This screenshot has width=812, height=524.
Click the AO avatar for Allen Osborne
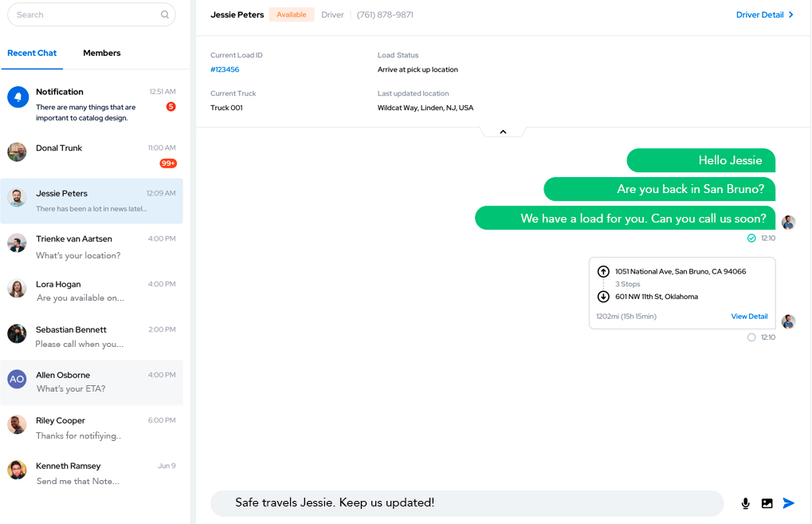point(18,380)
